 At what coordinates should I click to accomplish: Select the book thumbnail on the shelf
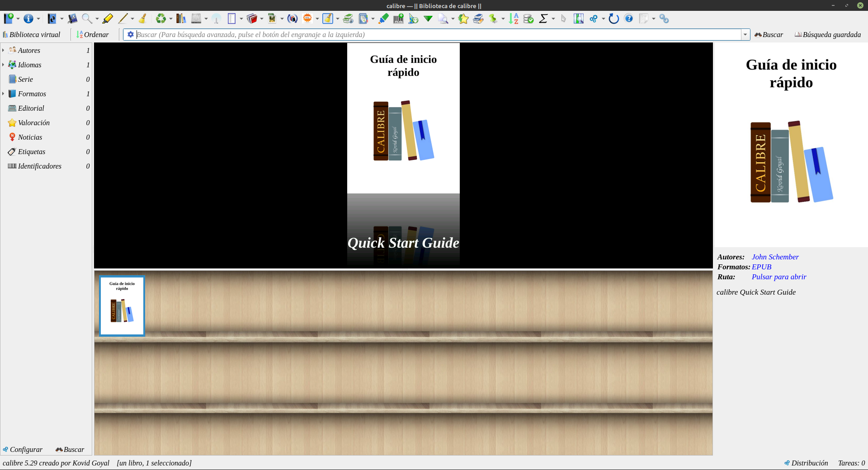click(x=122, y=306)
